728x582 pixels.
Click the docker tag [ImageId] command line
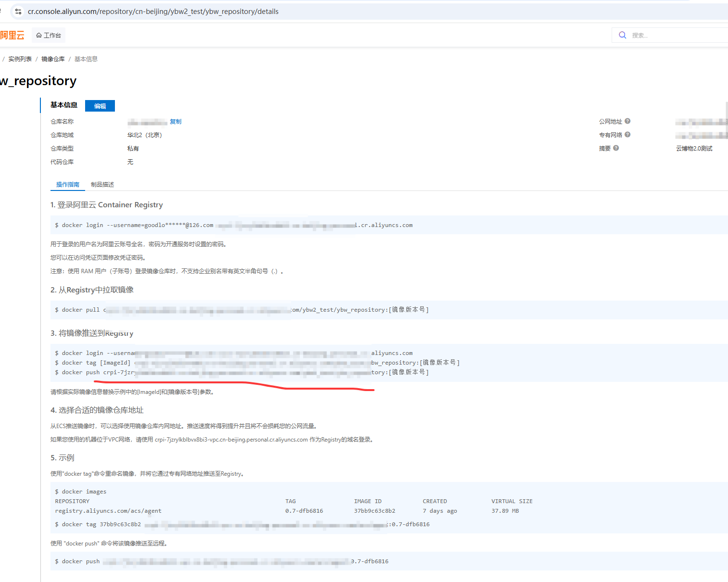coord(257,363)
